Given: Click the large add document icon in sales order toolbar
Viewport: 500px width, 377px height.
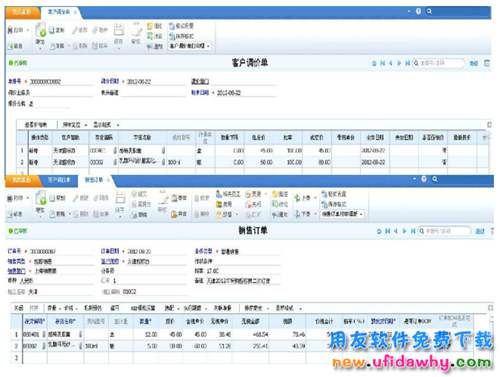Looking at the screenshot, I should click(41, 198).
